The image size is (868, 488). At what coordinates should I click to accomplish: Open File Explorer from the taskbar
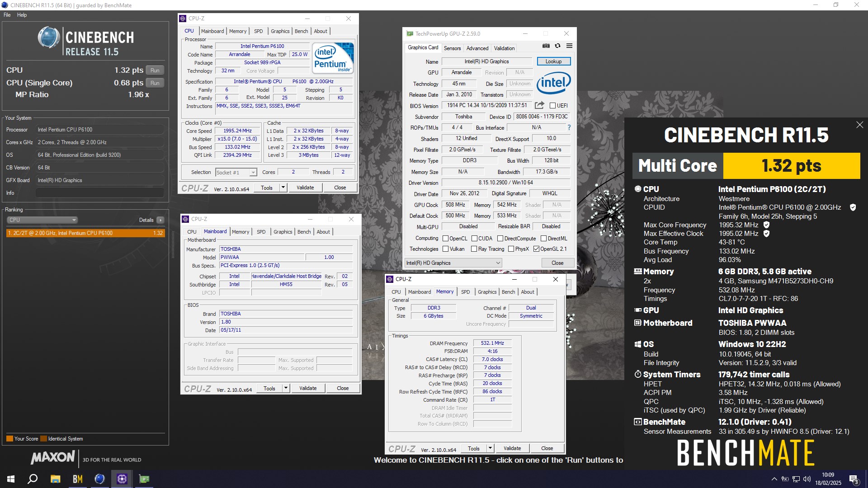point(55,479)
